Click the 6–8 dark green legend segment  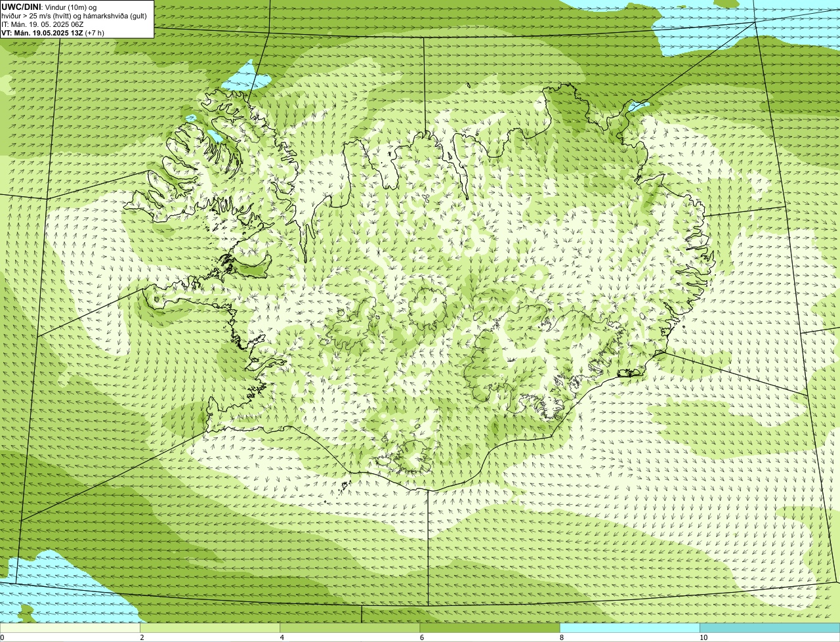pos(490,628)
